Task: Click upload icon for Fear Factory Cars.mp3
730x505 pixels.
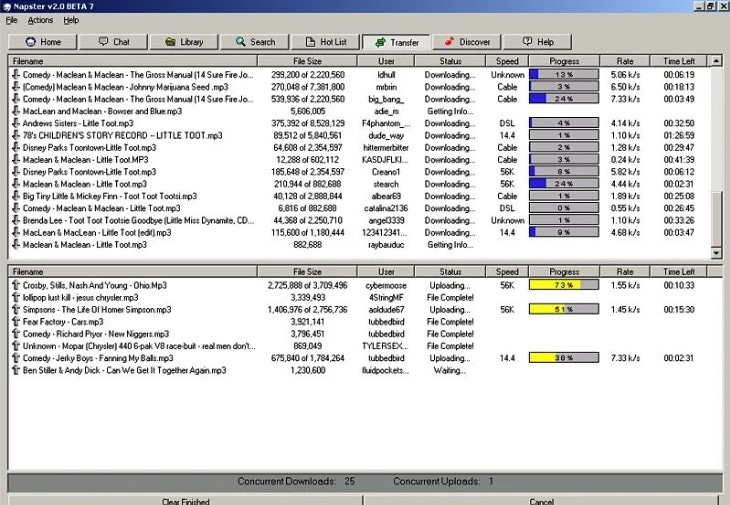Action: pos(16,321)
